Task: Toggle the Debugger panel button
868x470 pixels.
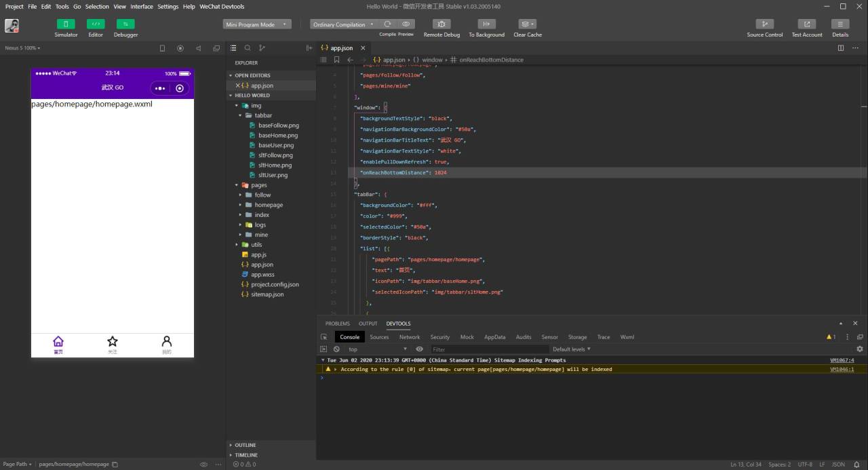Action: click(x=125, y=24)
